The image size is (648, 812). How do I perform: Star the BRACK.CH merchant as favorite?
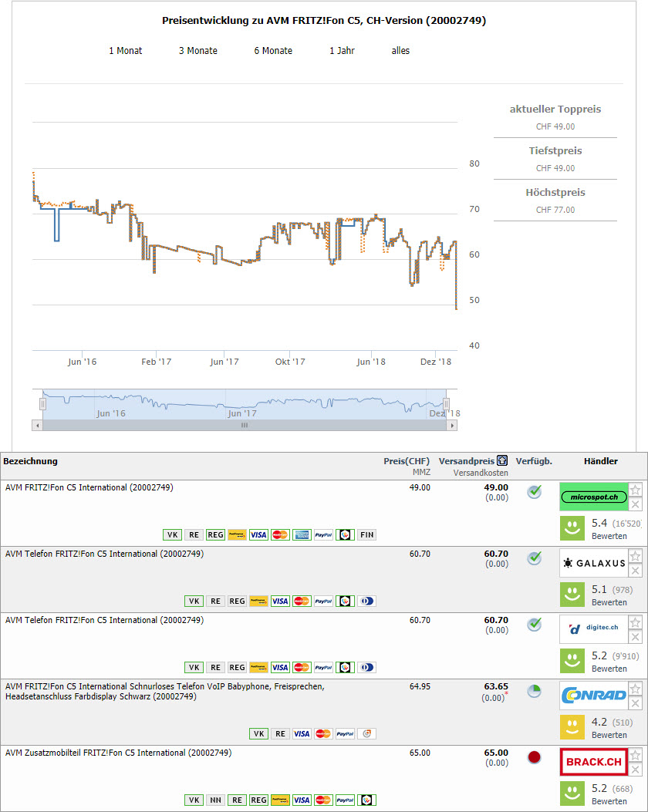(x=635, y=755)
